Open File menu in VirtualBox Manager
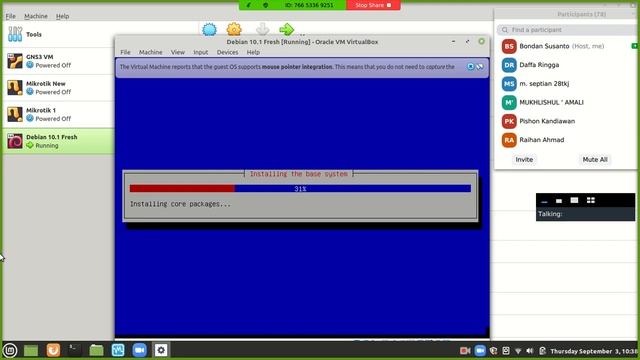This screenshot has width=640, height=360. 11,16
